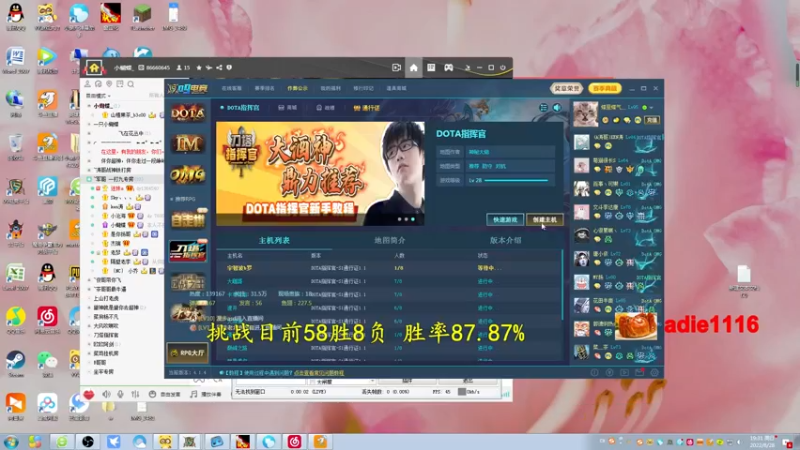Open the user status dropdown arrow next to avatar
The image size is (800, 450).
click(652, 108)
